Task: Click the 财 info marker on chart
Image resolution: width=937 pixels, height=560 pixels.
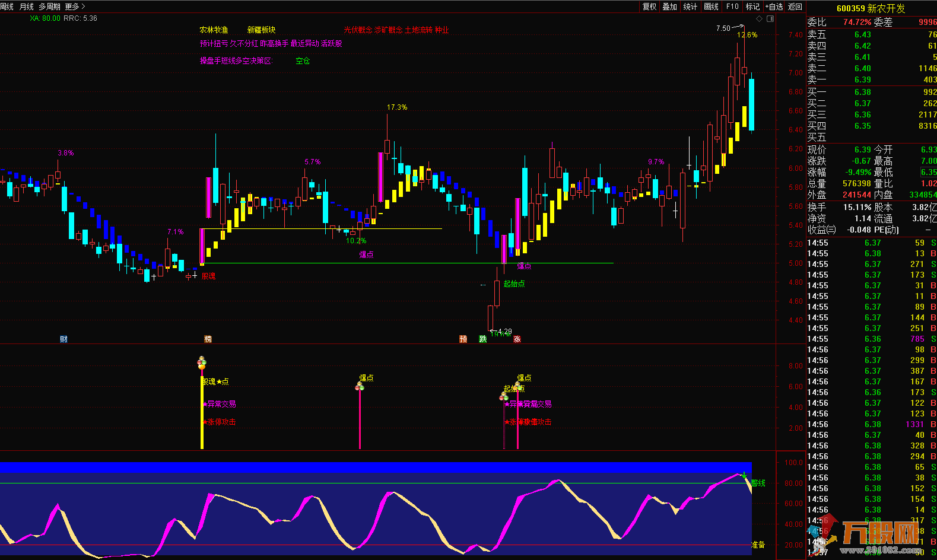Action: (x=63, y=339)
